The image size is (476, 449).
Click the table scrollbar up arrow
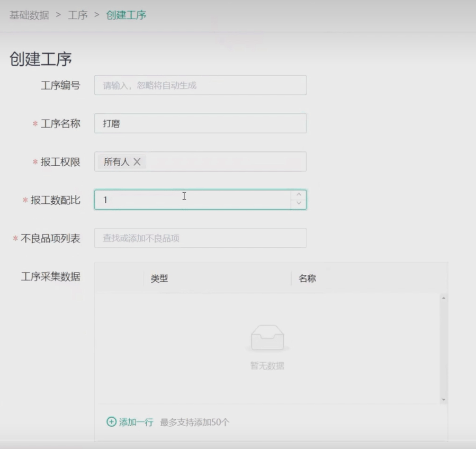point(444,299)
